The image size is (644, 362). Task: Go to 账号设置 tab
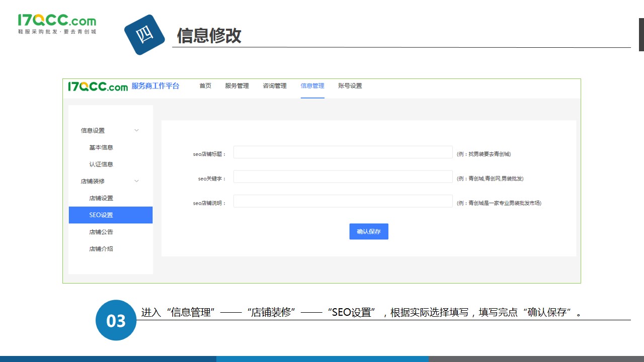[350, 86]
